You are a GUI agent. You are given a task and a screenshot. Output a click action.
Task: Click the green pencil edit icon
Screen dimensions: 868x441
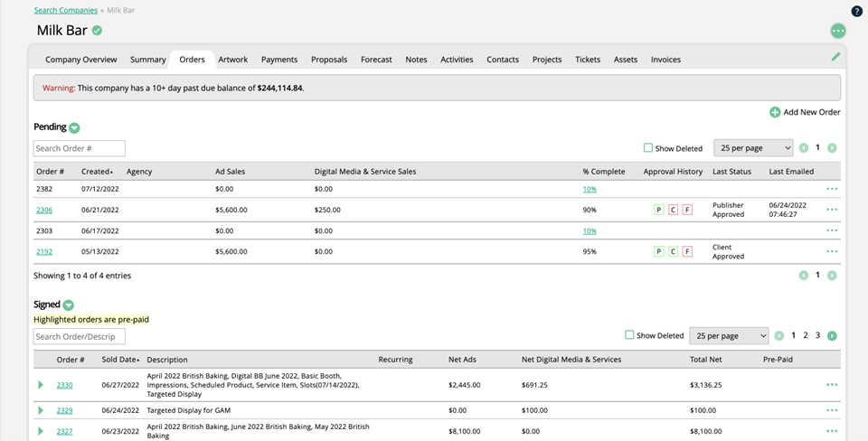coord(835,56)
